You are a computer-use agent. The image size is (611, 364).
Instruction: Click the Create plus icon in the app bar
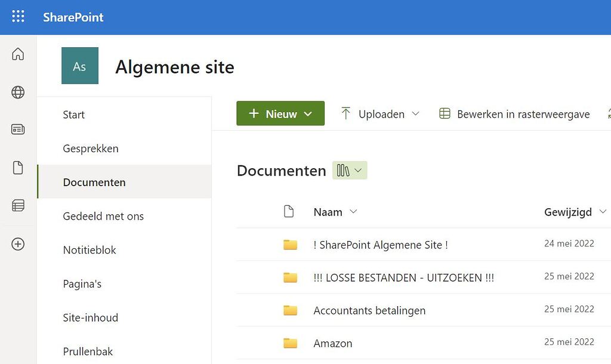(x=18, y=243)
